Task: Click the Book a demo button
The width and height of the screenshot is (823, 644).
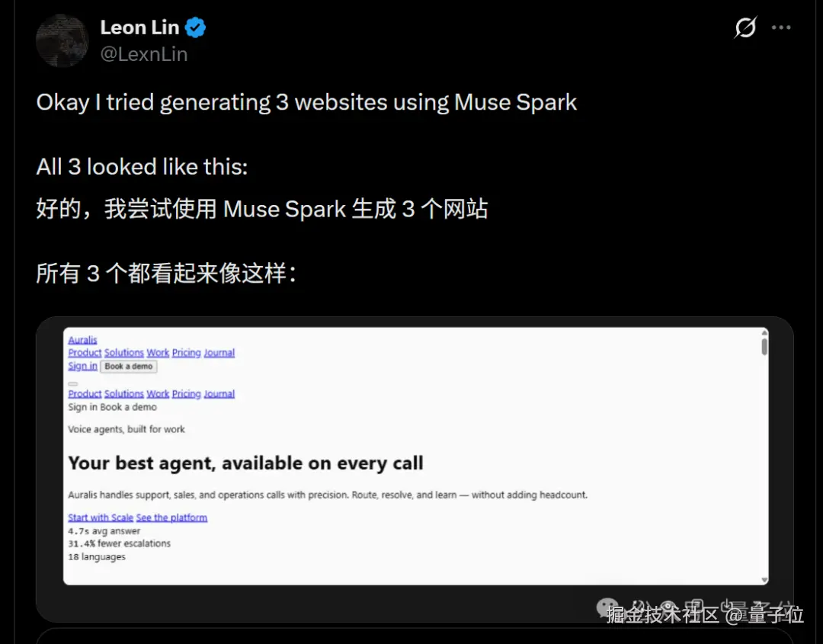Action: click(x=129, y=367)
